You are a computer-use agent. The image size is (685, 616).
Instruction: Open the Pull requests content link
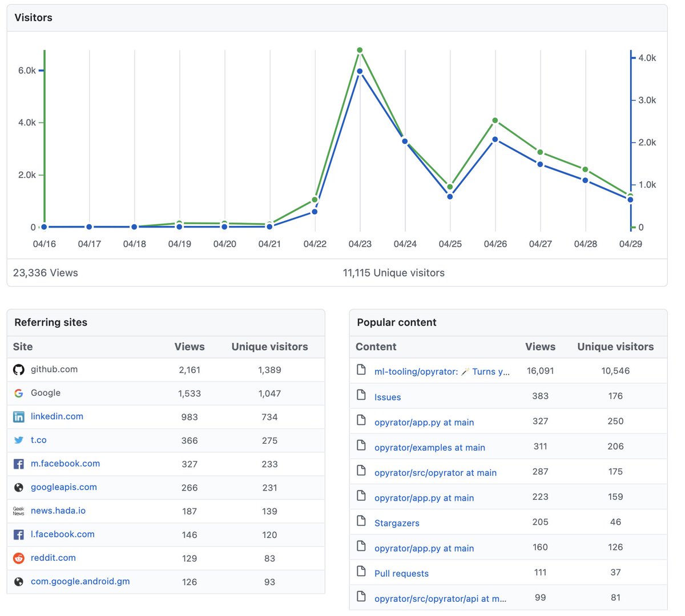click(401, 573)
